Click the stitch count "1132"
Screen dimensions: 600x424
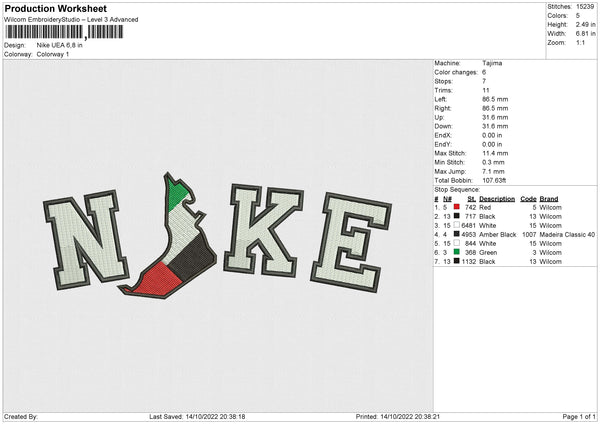pos(469,262)
